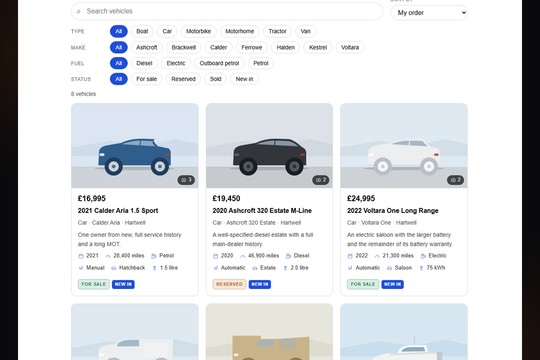This screenshot has height=360, width=540.
Task: Filter status by For sale
Action: [146, 79]
